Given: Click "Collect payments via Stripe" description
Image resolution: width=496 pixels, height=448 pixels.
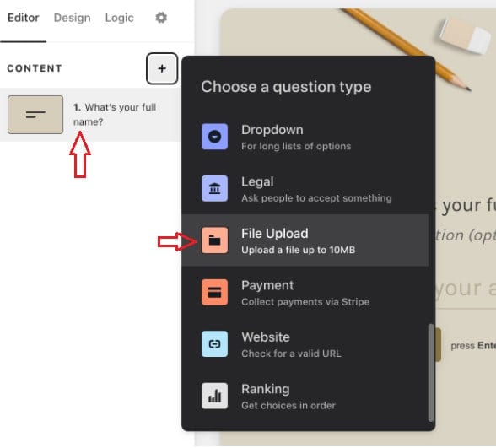Looking at the screenshot, I should 305,302.
